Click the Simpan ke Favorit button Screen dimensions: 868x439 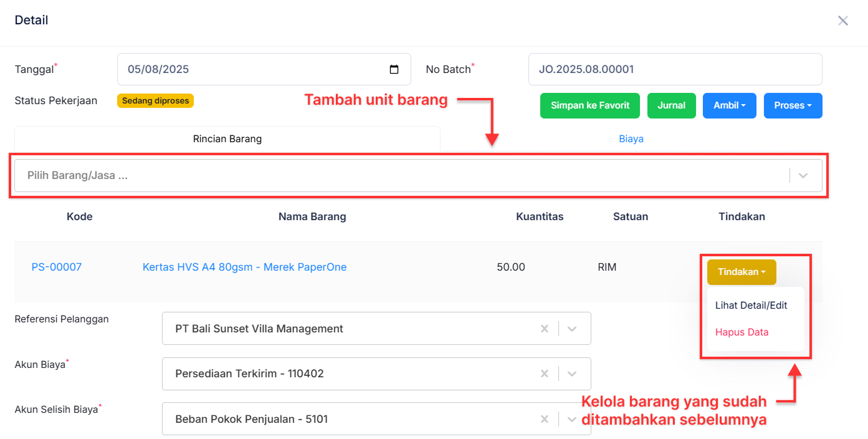pos(589,105)
